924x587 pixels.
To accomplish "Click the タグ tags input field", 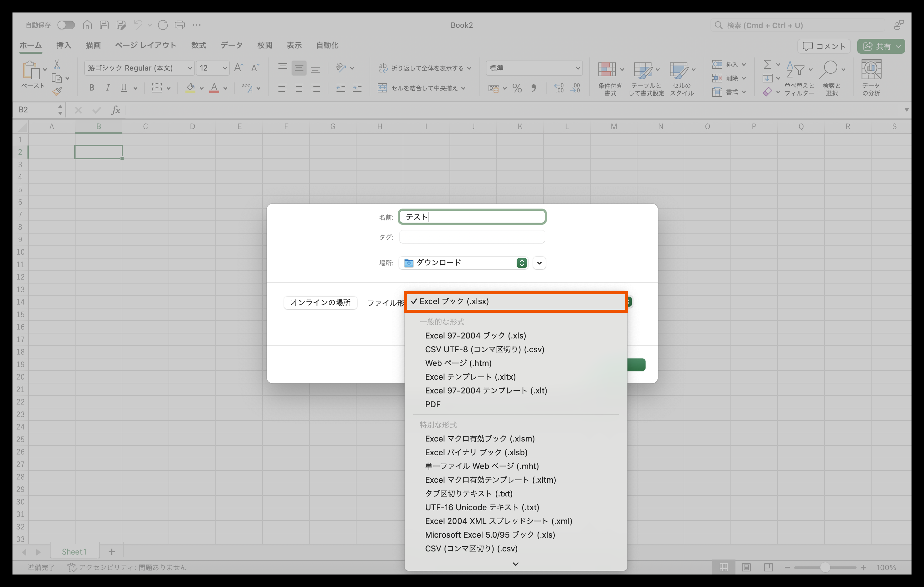I will (472, 237).
